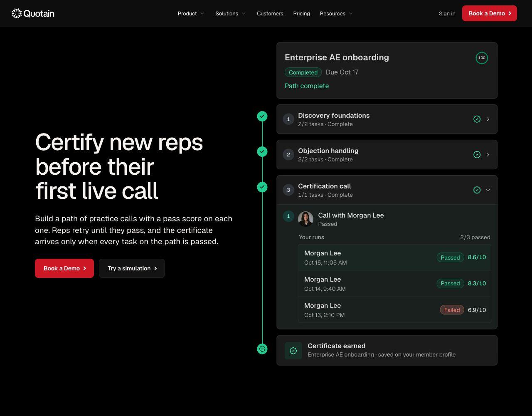Viewport: 532px width, 416px height.
Task: Click the Sign in link
Action: (x=447, y=14)
